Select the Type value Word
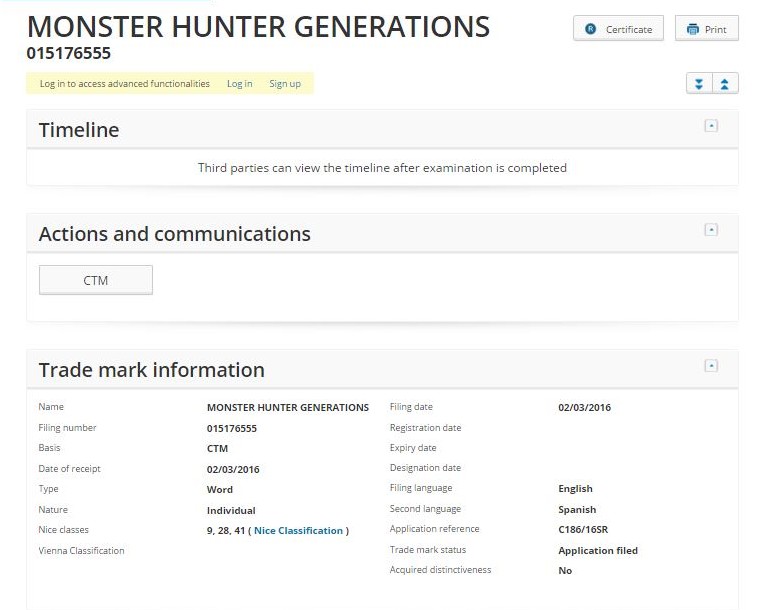 tap(220, 490)
